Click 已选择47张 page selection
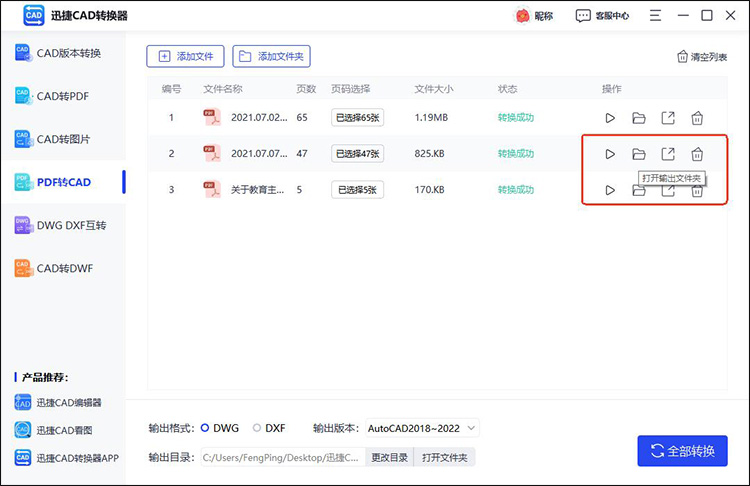The height and width of the screenshot is (486, 750). coord(357,154)
